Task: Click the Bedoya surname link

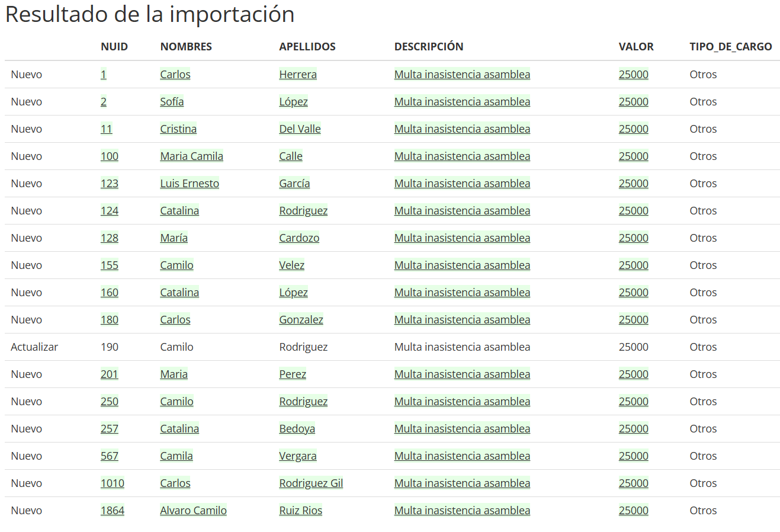Action: (297, 429)
